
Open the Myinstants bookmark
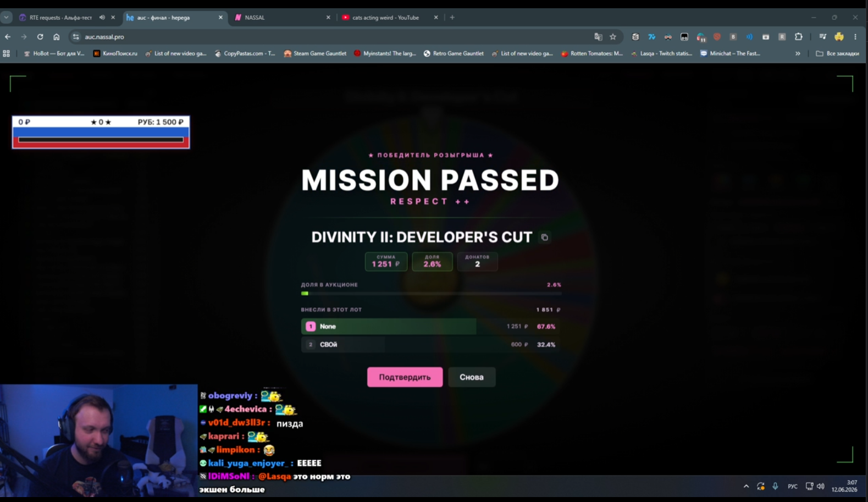click(x=385, y=53)
